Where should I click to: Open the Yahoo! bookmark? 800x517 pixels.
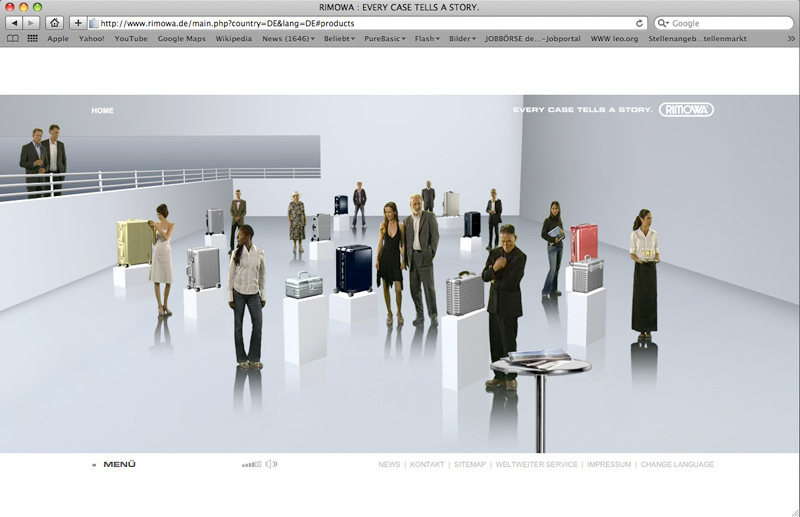91,38
